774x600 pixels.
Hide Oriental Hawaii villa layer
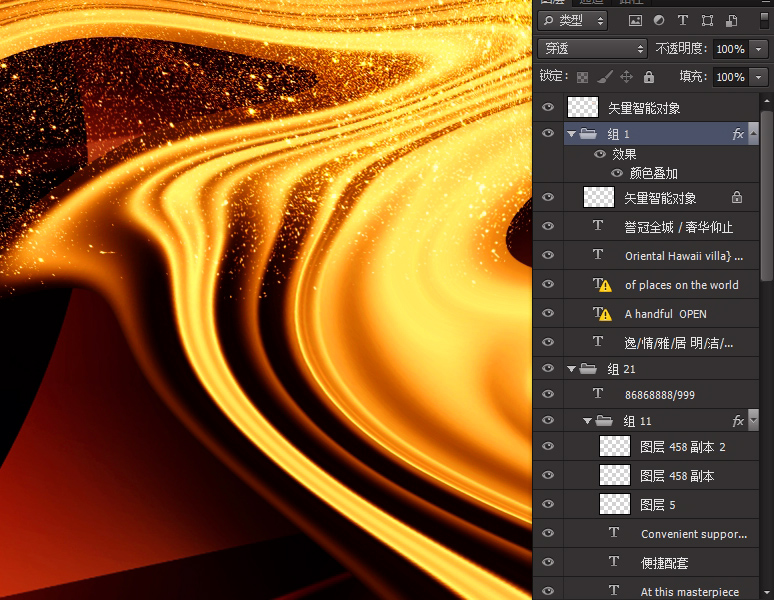tap(548, 255)
